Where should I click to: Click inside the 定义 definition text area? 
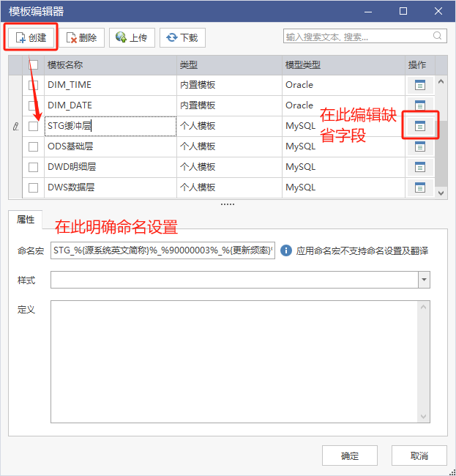pos(234,362)
